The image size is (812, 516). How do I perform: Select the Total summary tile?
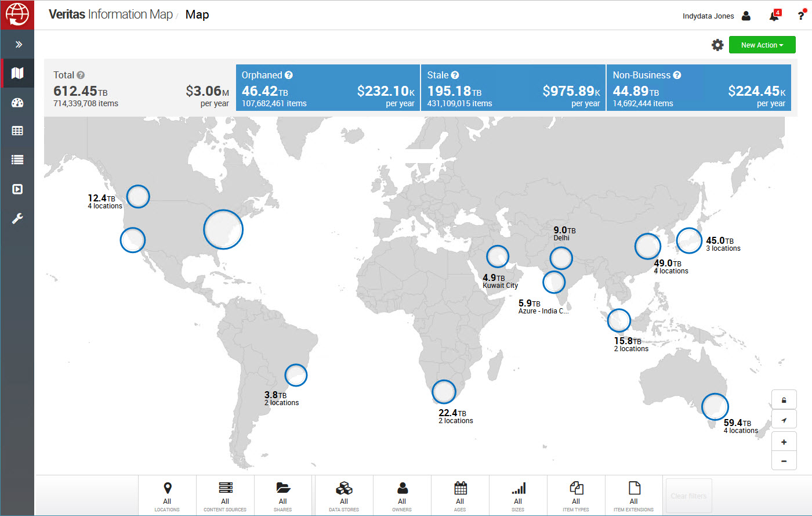pos(141,88)
